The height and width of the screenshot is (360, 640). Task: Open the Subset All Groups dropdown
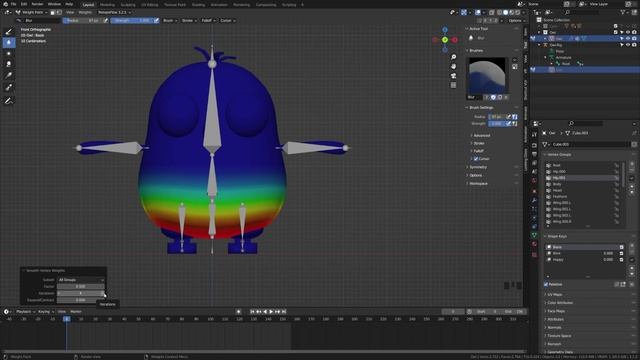pyautogui.click(x=81, y=280)
